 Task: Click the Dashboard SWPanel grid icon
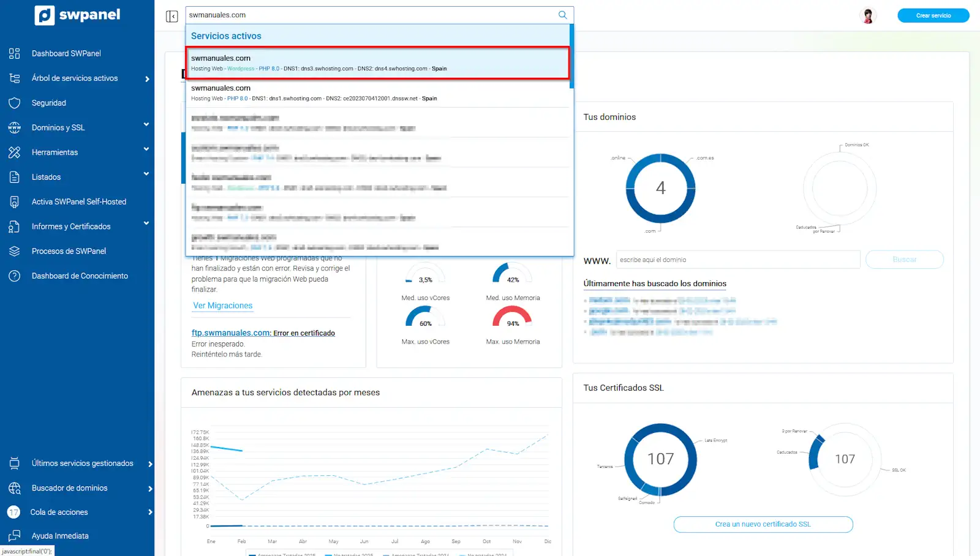pyautogui.click(x=15, y=54)
